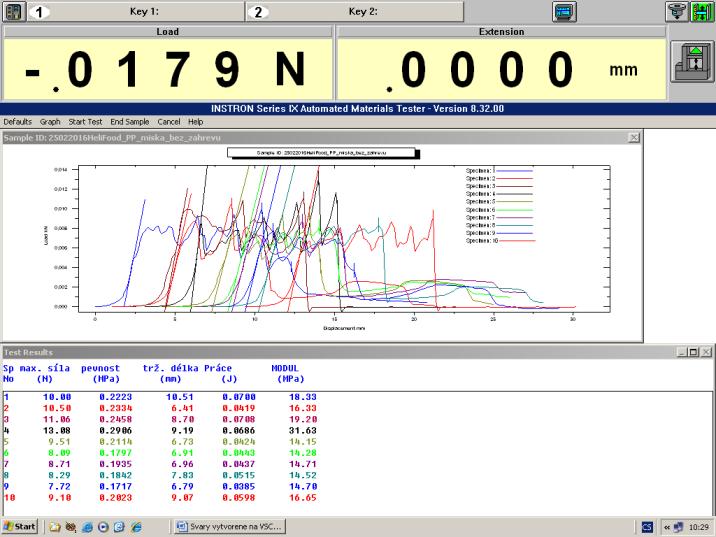
Task: Select specimen 6 strength 0.1797
Action: click(x=116, y=453)
